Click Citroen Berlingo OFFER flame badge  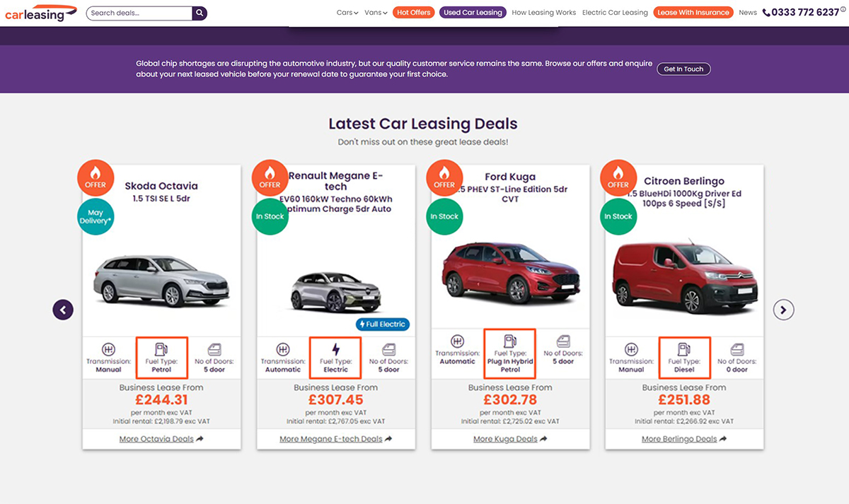pos(618,177)
